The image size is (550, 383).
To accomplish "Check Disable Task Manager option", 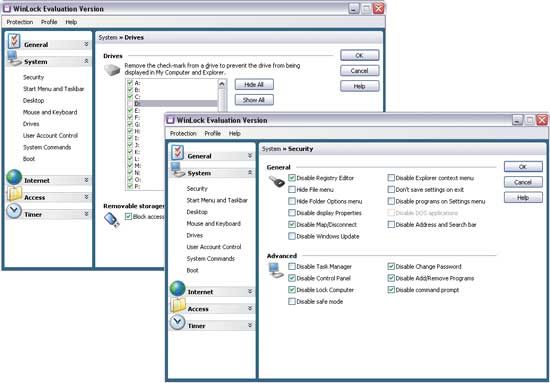I will tap(292, 267).
